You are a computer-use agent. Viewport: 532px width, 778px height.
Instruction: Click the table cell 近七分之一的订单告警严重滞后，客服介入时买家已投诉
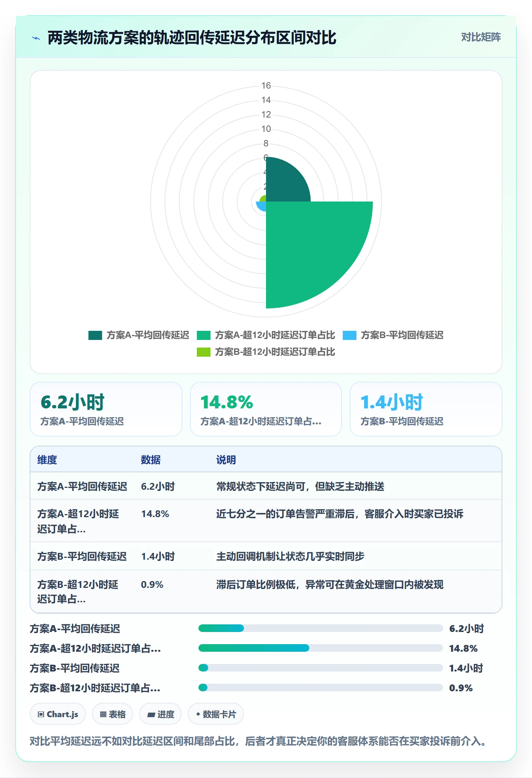tap(340, 514)
